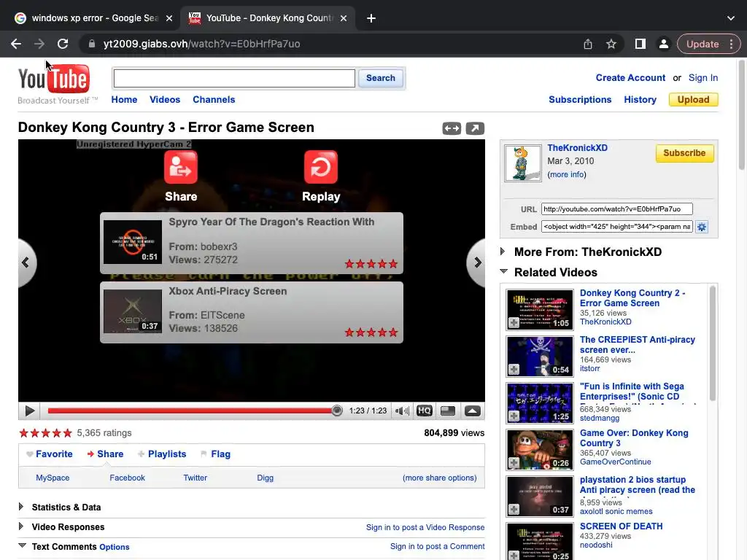Viewport: 747px width, 560px height.
Task: Go back in browser history
Action: [16, 44]
